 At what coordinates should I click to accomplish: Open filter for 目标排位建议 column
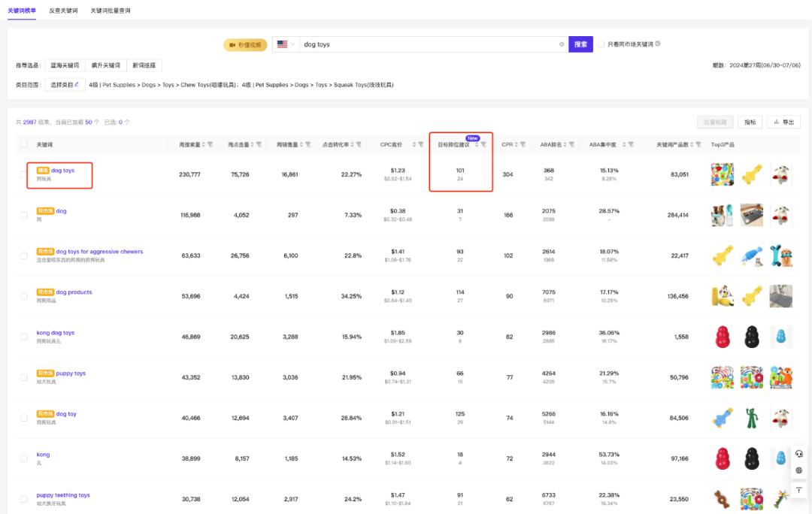[483, 145]
